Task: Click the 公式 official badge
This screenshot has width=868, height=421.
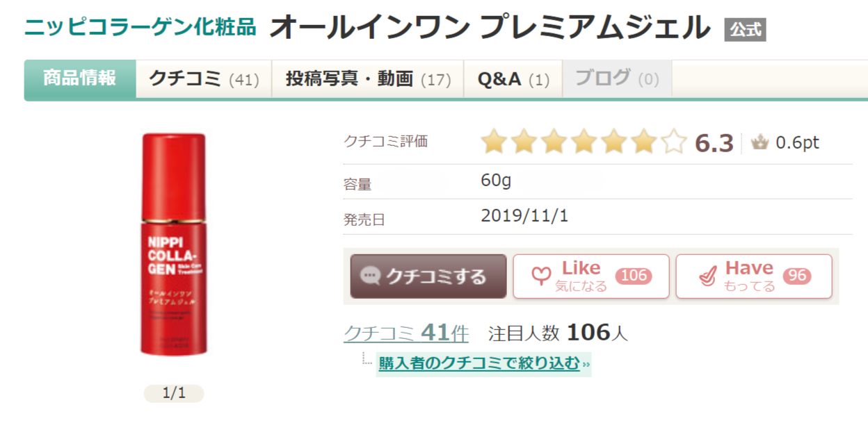Action: pos(745,30)
